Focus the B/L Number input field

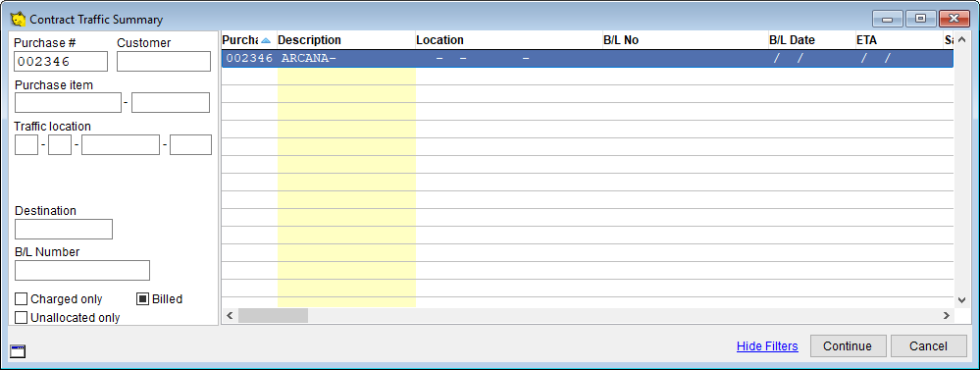(81, 270)
